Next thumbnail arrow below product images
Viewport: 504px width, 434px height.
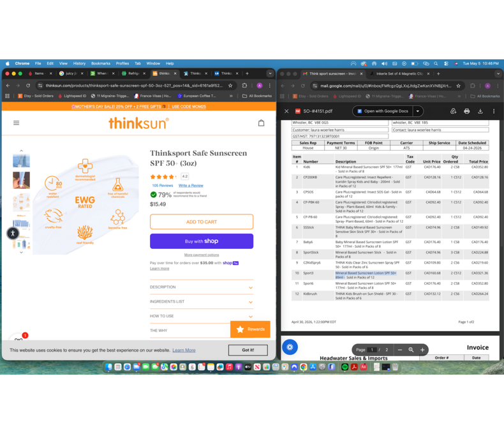click(x=21, y=252)
